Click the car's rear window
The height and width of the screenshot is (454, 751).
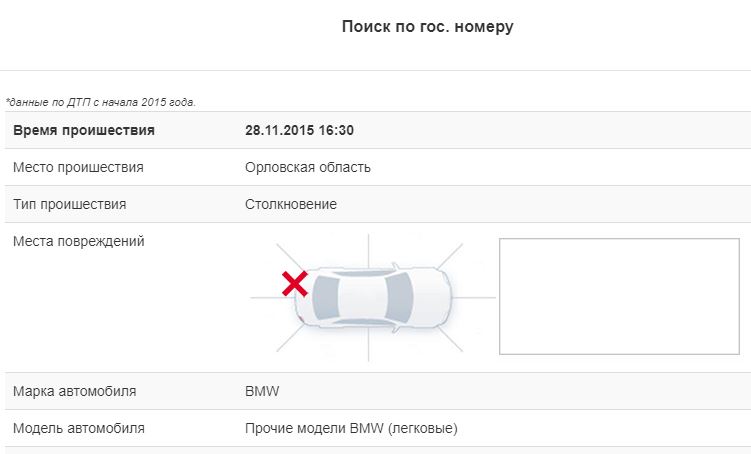tap(324, 297)
